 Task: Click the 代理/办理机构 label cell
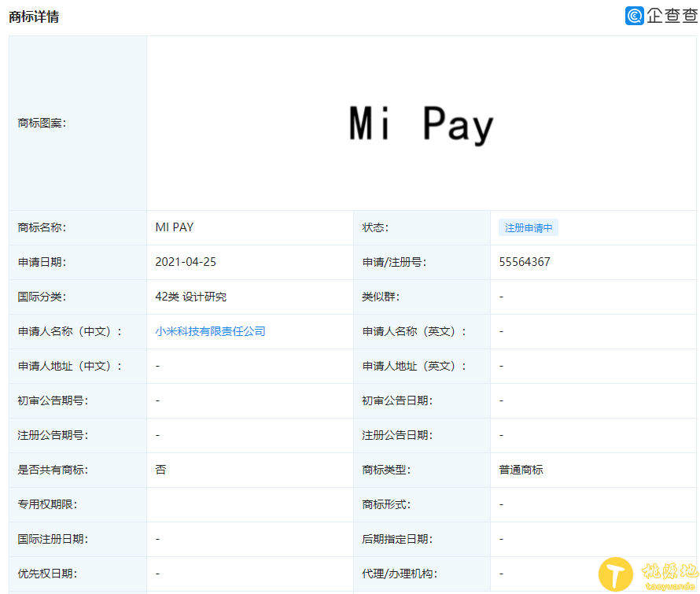click(400, 574)
